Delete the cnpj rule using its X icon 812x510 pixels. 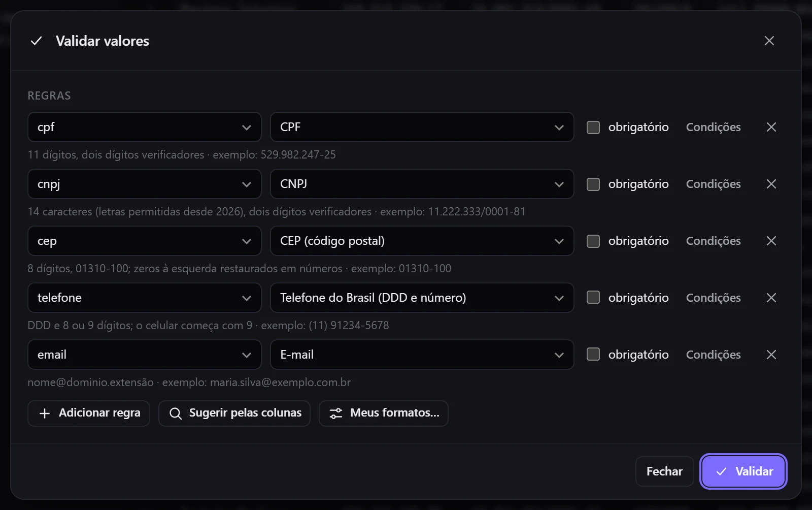(771, 184)
